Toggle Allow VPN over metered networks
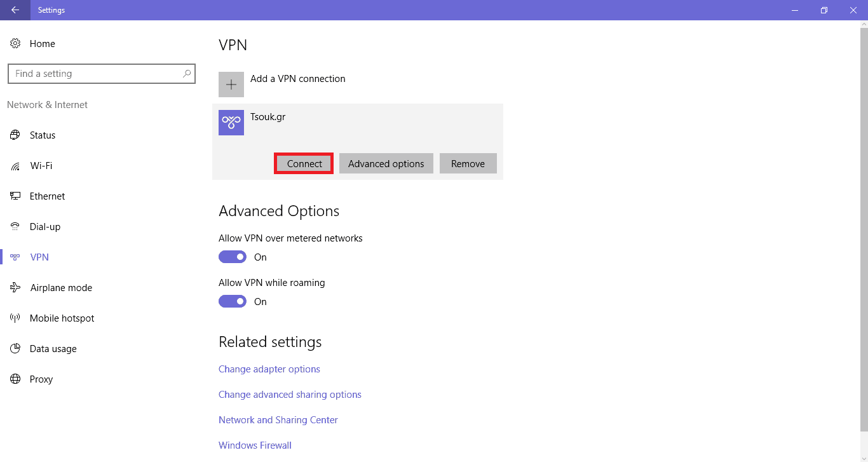The width and height of the screenshot is (868, 462). [x=233, y=257]
